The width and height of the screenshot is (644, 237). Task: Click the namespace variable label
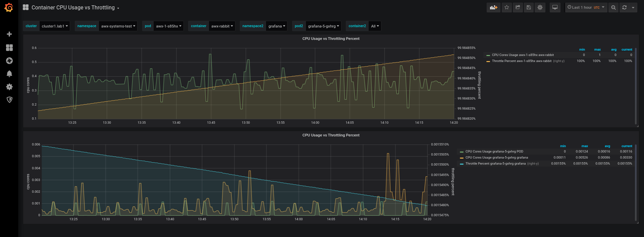pos(87,26)
